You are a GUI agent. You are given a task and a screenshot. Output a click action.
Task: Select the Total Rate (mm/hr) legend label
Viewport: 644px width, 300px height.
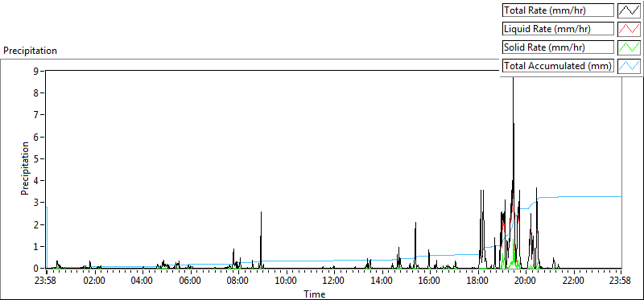pos(559,10)
